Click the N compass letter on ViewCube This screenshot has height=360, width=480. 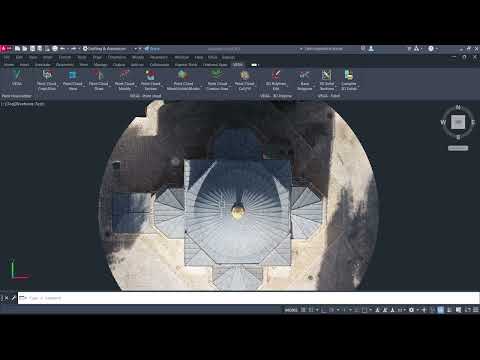pyautogui.click(x=458, y=107)
